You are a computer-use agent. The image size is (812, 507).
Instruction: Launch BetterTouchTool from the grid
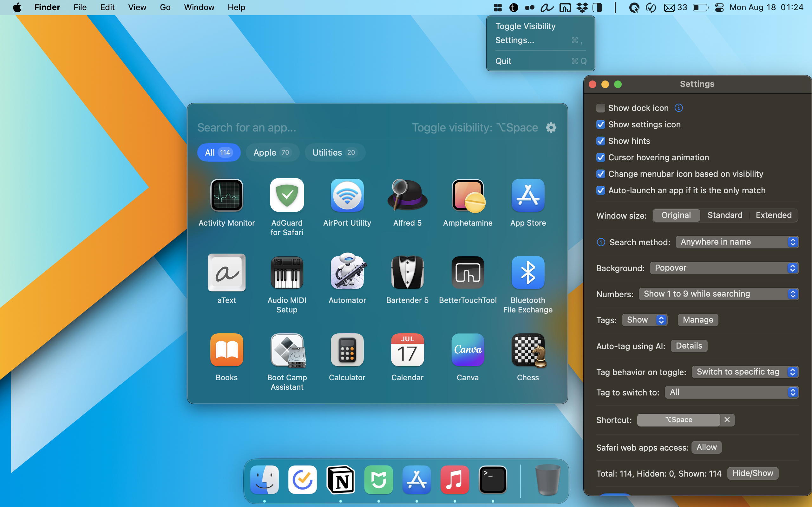tap(468, 272)
